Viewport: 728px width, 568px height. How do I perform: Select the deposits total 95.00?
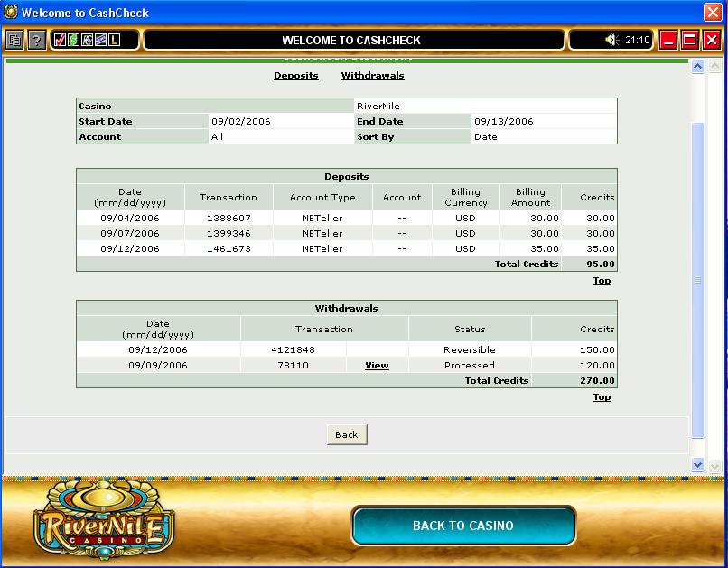coord(601,264)
